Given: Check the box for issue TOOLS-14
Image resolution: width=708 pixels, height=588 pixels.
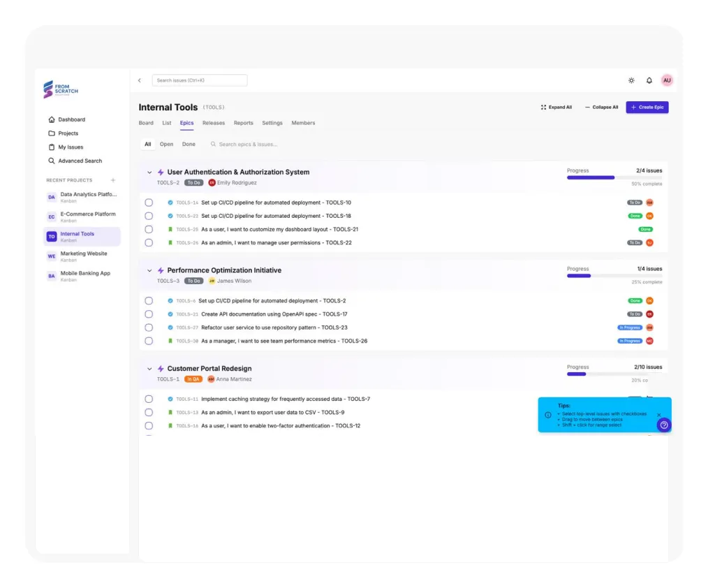Looking at the screenshot, I should pyautogui.click(x=149, y=203).
